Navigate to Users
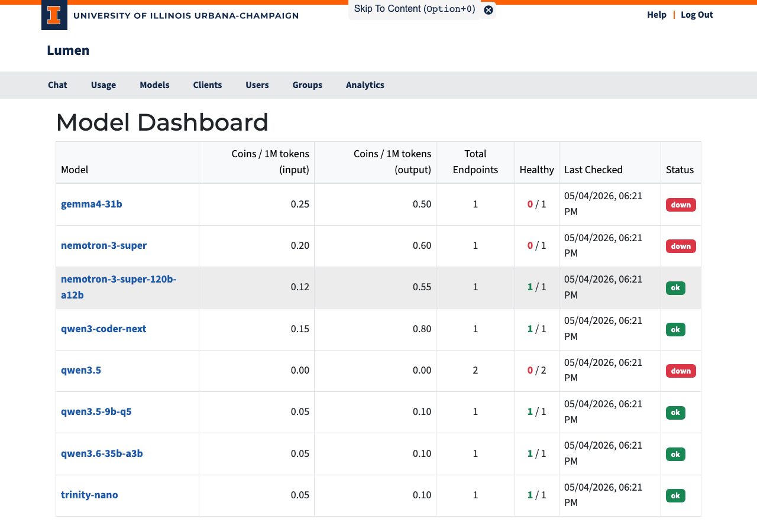Image resolution: width=757 pixels, height=532 pixels. (257, 85)
